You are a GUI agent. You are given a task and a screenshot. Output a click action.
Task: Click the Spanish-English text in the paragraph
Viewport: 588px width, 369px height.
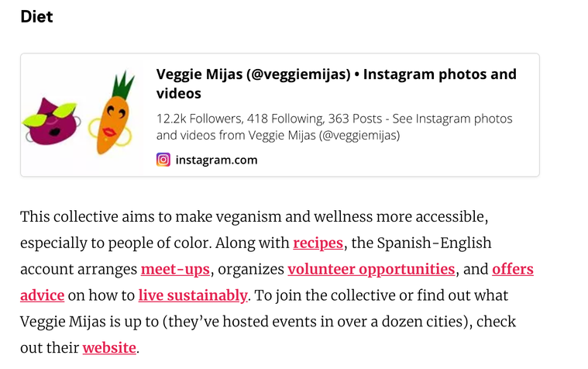pyautogui.click(x=434, y=243)
